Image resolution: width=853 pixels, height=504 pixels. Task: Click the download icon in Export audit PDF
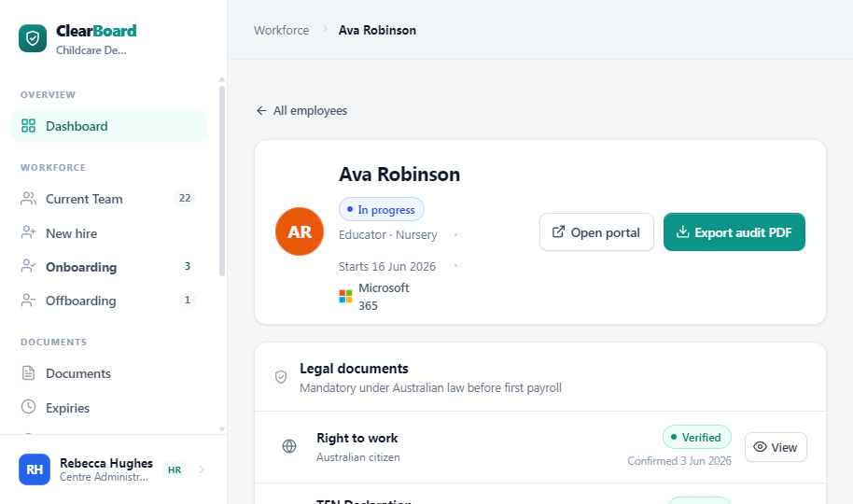coord(682,231)
